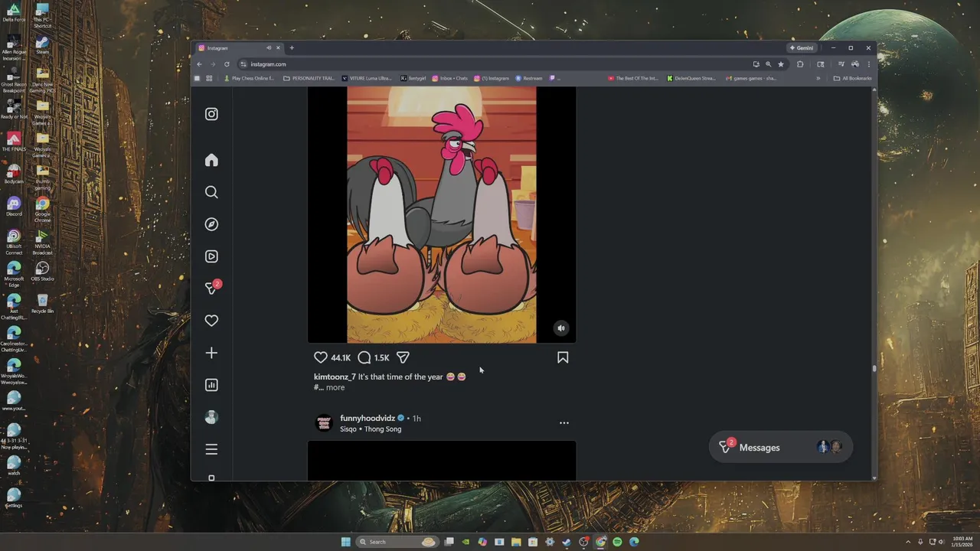Select OBS Studio desktop shortcut
Screen dimensions: 980x551
[42, 271]
